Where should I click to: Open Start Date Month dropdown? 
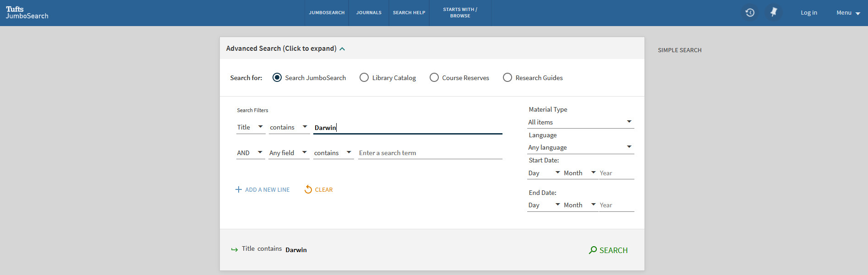[580, 173]
